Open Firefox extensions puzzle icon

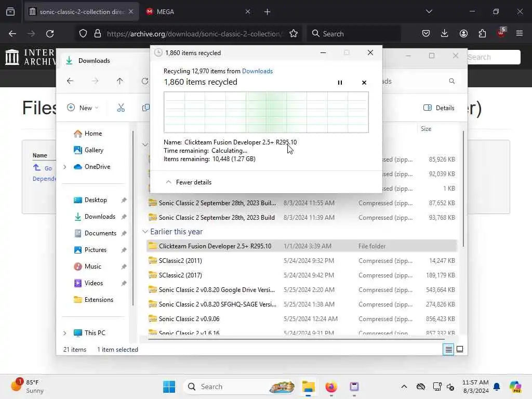click(x=482, y=33)
